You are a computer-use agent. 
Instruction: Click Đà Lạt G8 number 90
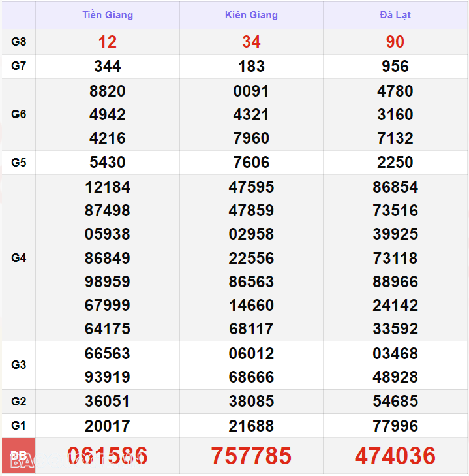[x=395, y=42]
